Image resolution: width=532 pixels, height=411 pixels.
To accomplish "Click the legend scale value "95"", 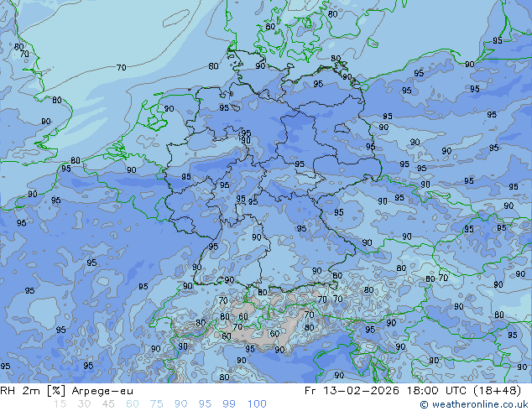I will [205, 404].
